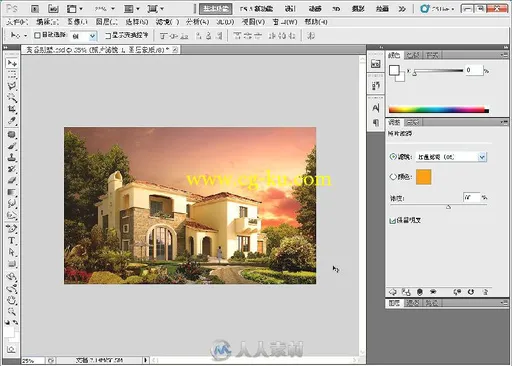
Task: Select the Eyedropper tool
Action: point(12,120)
